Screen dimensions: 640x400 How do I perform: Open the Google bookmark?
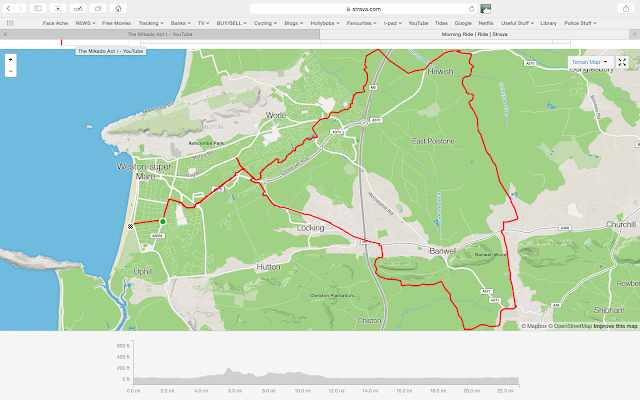point(463,23)
